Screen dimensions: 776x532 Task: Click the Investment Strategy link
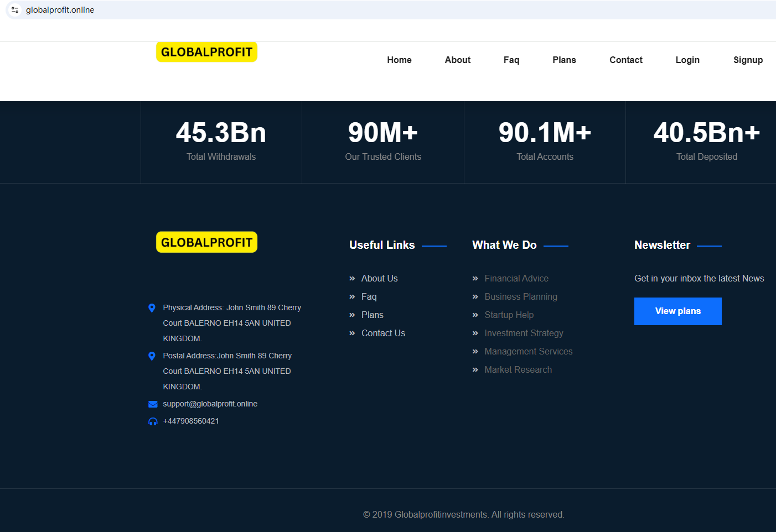click(x=524, y=333)
